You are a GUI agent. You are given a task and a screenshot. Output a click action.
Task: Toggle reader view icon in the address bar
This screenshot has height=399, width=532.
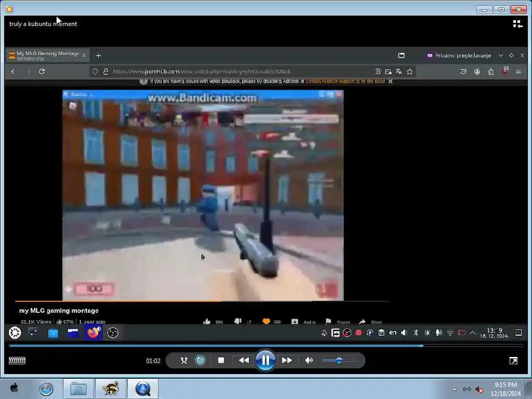[378, 72]
